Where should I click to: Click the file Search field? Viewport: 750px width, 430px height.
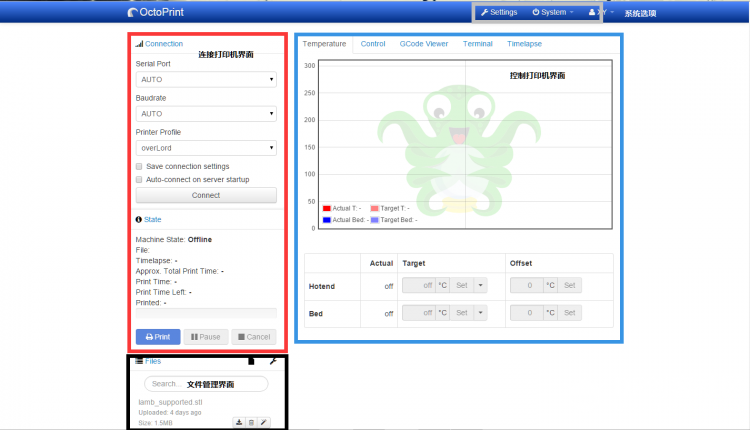(206, 384)
